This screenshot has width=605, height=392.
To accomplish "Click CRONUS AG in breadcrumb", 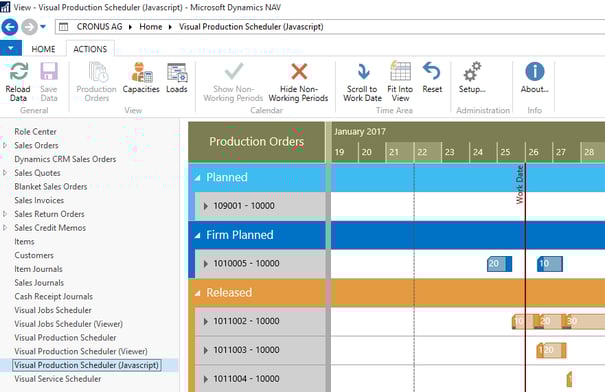I will tap(99, 27).
